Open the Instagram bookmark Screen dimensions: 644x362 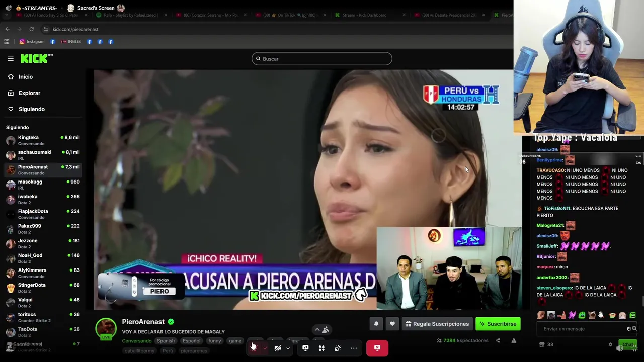pyautogui.click(x=32, y=42)
